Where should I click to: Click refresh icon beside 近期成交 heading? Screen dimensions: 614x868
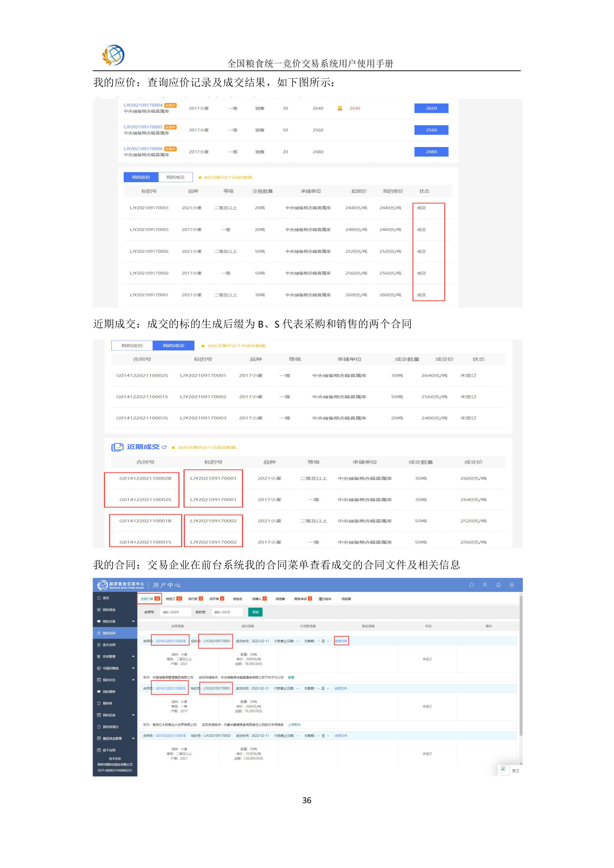coord(164,447)
